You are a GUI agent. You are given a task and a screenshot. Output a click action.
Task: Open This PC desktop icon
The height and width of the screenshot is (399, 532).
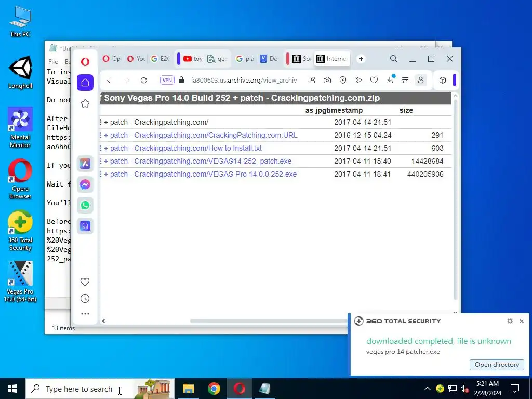click(20, 21)
